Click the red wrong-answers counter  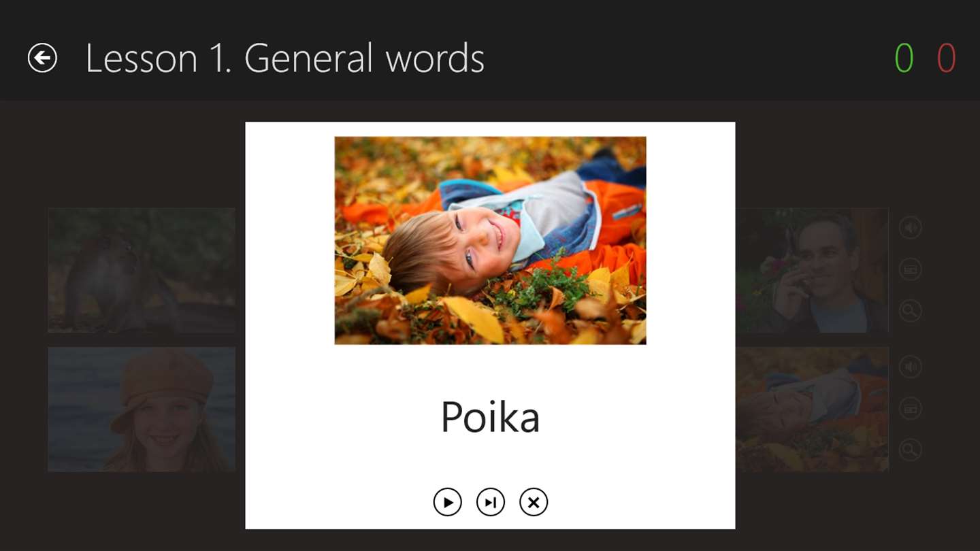(x=946, y=59)
